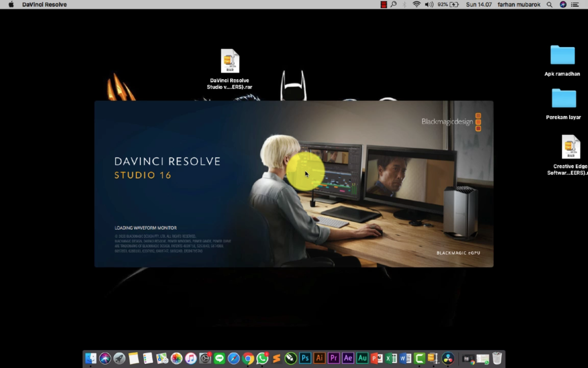Launch Photoshop (Ps) from dock
588x368 pixels.
(x=305, y=358)
